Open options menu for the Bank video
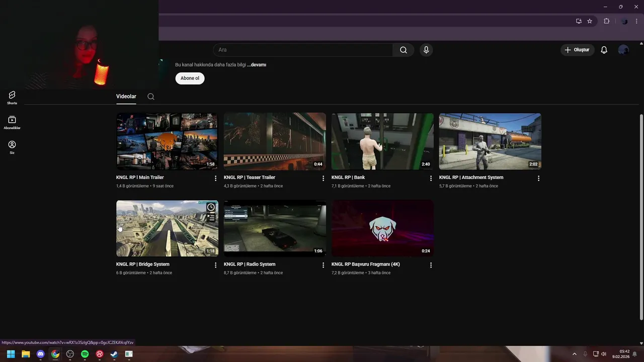The image size is (644, 362). click(x=431, y=178)
